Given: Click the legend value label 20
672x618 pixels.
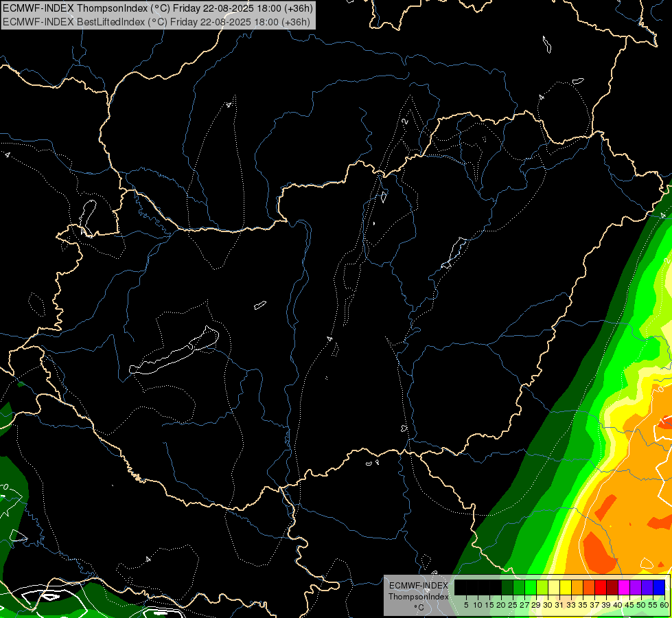Looking at the screenshot, I should pos(502,605).
